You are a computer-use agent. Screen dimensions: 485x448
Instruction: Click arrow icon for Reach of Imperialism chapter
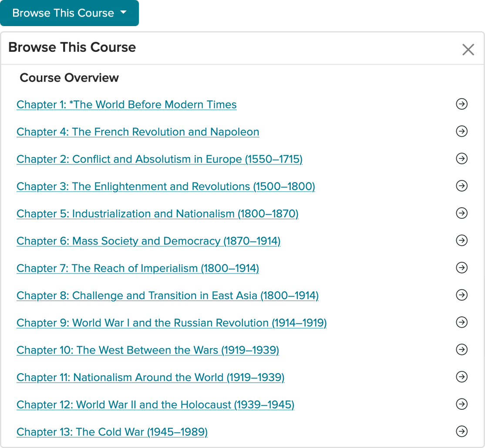point(461,267)
